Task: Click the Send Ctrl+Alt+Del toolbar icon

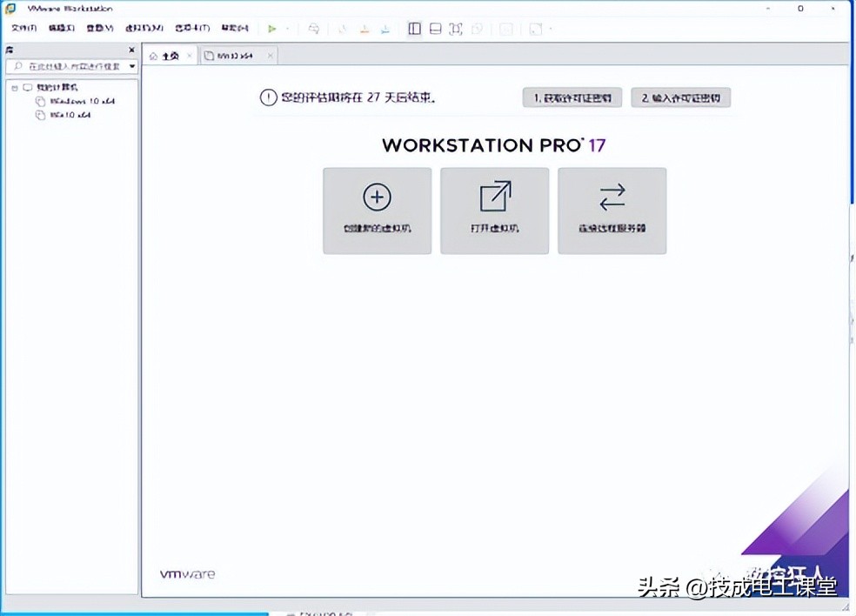Action: coord(314,29)
